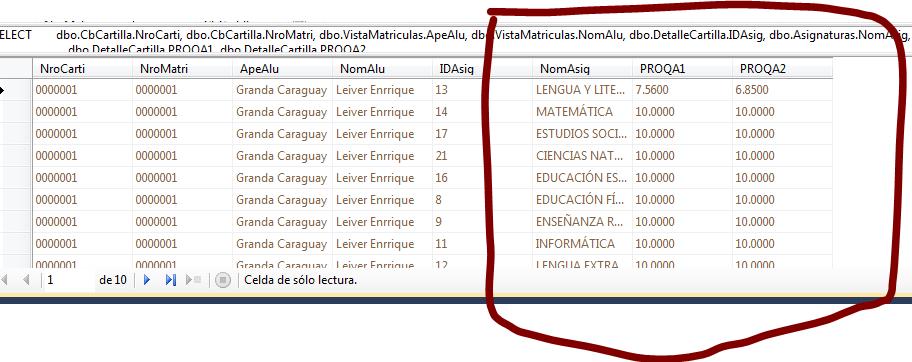Select the CIENCIAS NAT... cell

click(583, 156)
